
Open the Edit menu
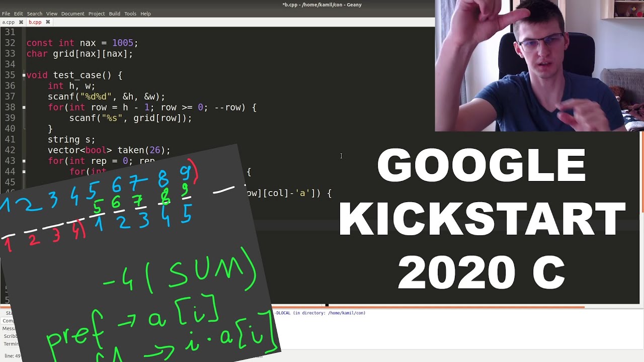(18, 14)
